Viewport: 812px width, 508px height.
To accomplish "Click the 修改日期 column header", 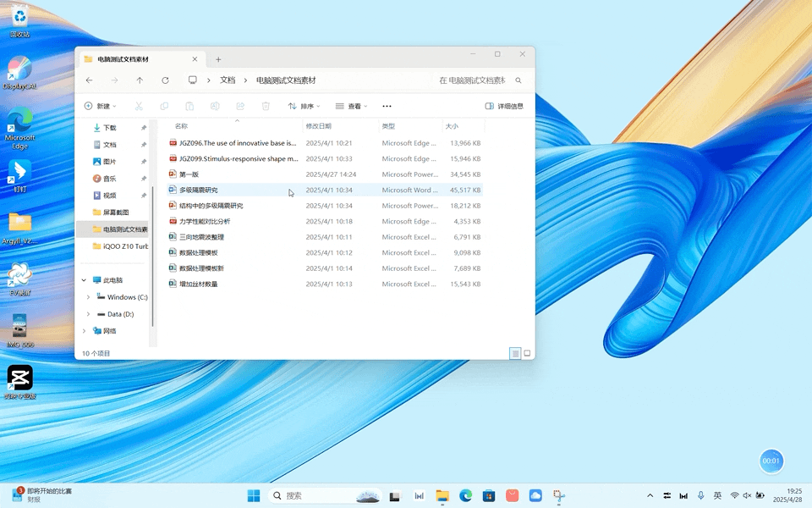I will tap(318, 126).
